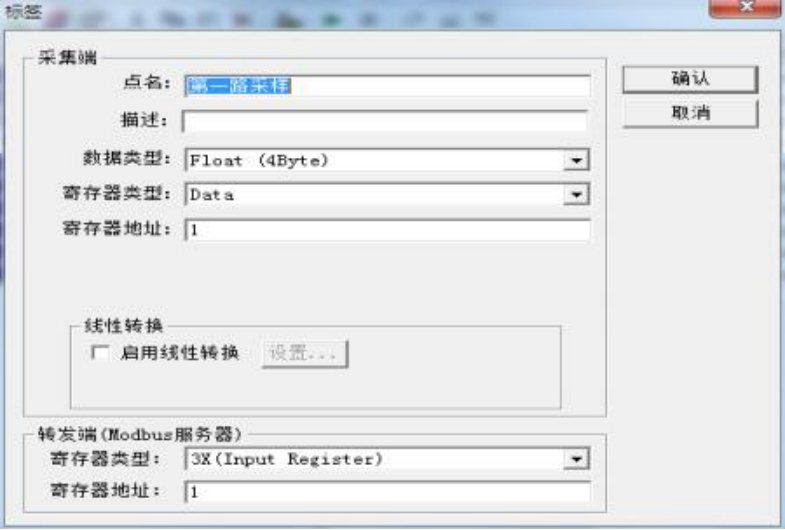Viewport: 785px width, 530px height.
Task: Click the 标签 title bar text
Action: (x=24, y=11)
